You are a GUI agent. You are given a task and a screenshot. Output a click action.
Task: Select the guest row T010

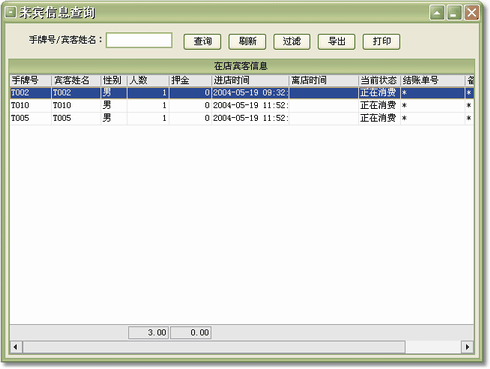click(242, 105)
